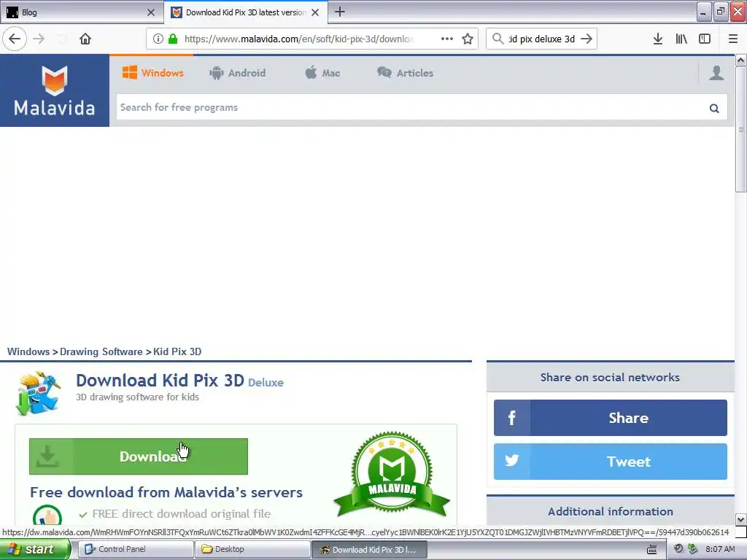
Task: Open the Library bookmarks icon
Action: (x=681, y=39)
